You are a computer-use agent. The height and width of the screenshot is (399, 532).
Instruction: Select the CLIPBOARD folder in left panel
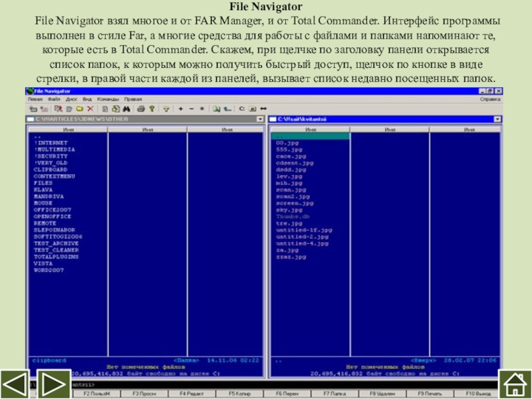click(51, 170)
